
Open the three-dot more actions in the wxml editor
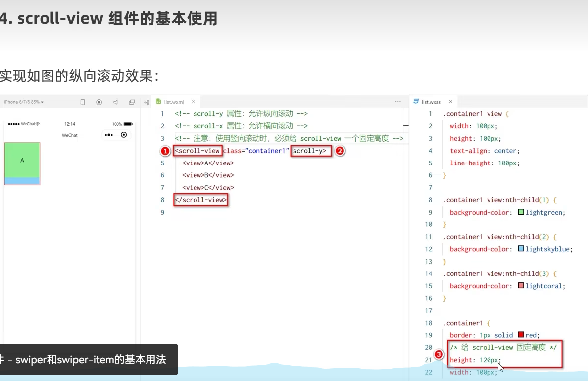click(398, 102)
